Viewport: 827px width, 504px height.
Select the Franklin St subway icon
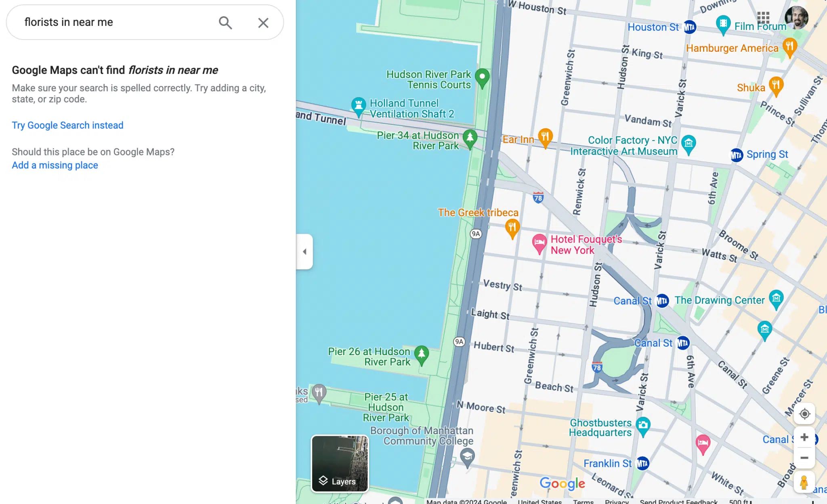pos(642,464)
